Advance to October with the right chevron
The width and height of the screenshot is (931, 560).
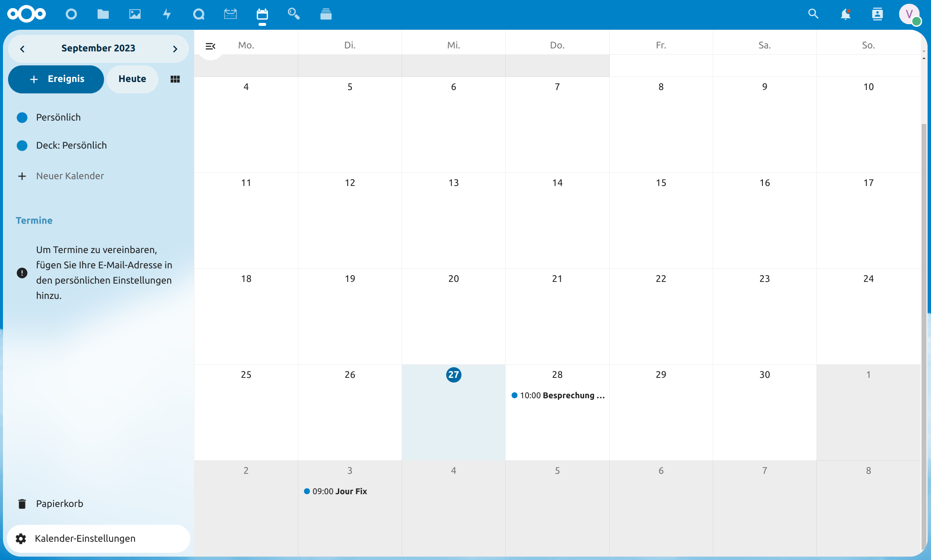pyautogui.click(x=175, y=48)
